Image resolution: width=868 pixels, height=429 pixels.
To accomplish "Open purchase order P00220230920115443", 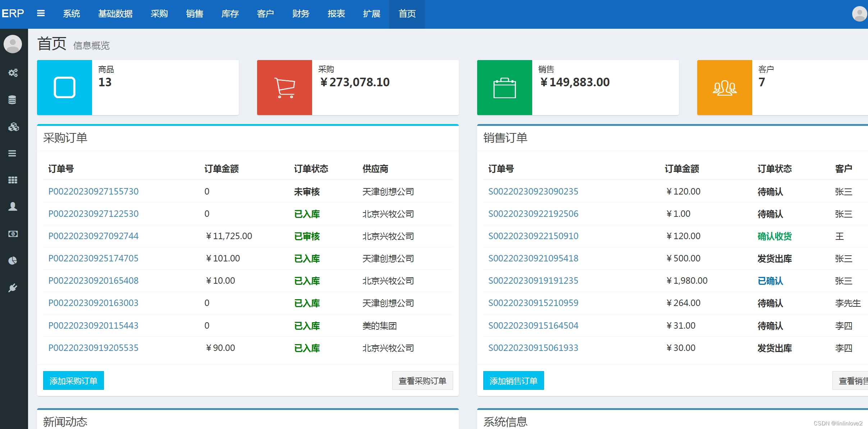I will point(93,325).
